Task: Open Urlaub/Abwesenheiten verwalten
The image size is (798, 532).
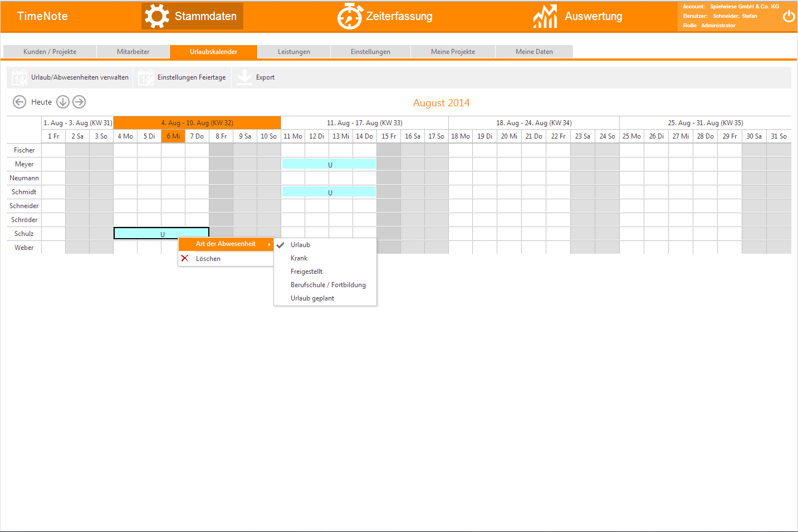Action: [70, 77]
